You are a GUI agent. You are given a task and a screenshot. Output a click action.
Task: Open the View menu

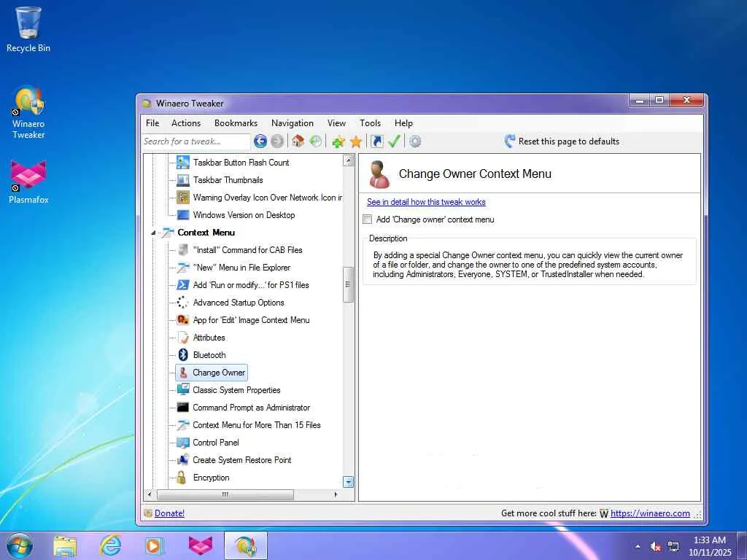point(336,122)
